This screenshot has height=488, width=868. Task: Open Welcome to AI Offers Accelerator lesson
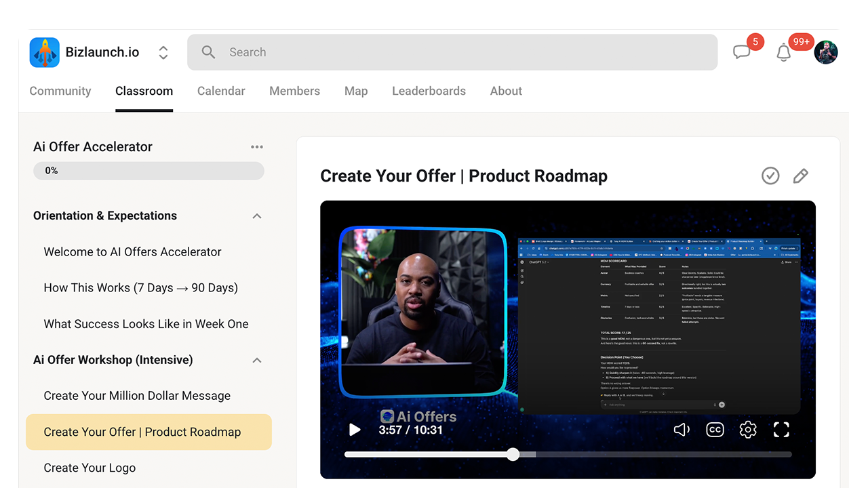pos(132,251)
